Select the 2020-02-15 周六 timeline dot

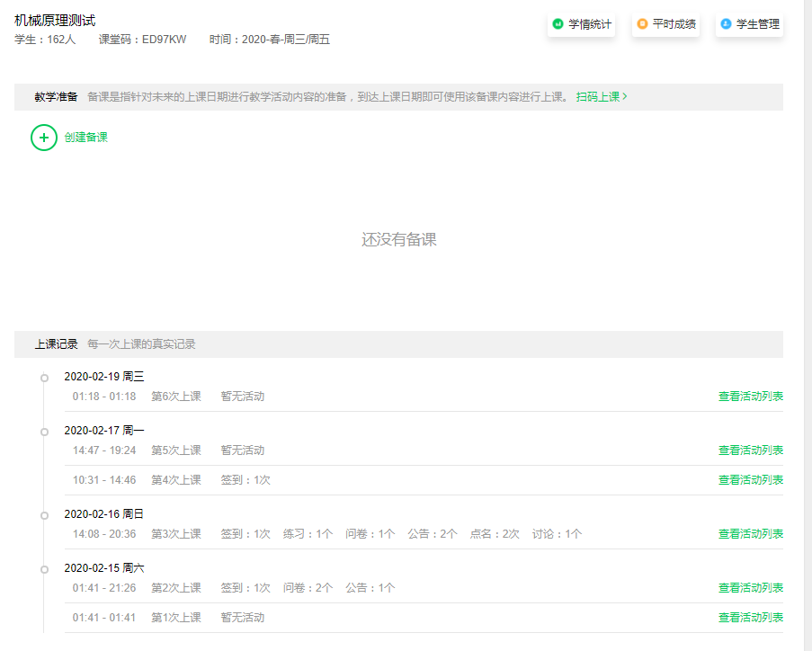[x=44, y=569]
